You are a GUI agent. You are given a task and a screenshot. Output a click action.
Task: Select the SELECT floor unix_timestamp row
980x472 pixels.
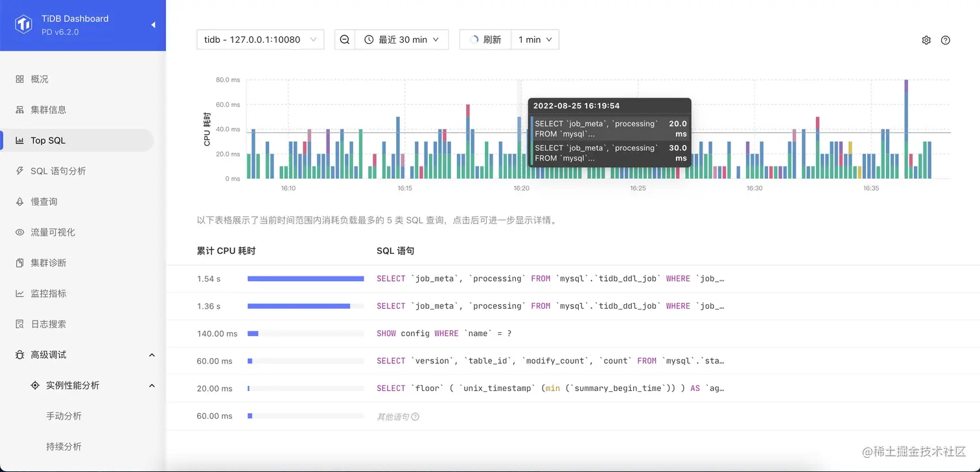pos(573,388)
